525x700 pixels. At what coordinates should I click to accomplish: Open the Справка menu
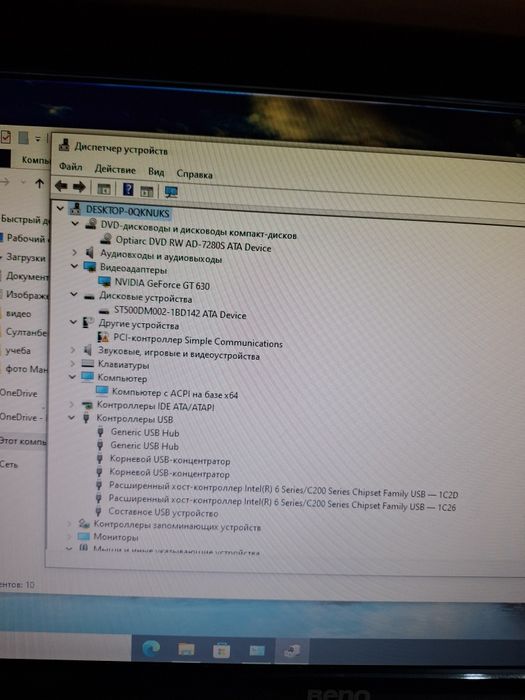tap(194, 174)
